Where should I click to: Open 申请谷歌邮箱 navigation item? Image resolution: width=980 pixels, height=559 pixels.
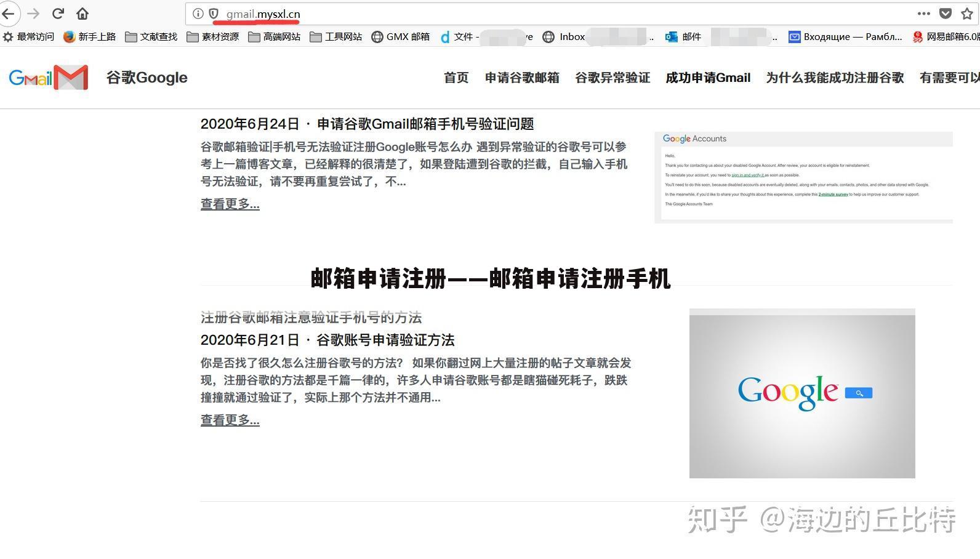point(522,78)
